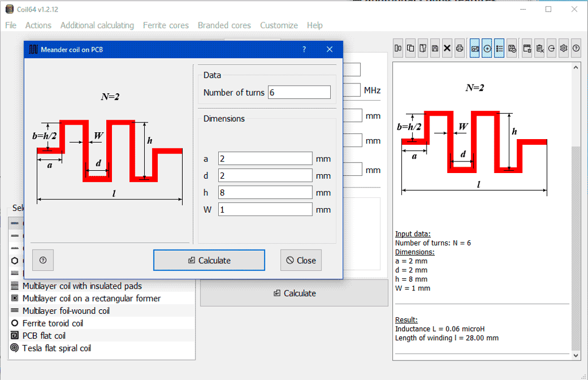Click the paste toolbar icon

pyautogui.click(x=423, y=48)
